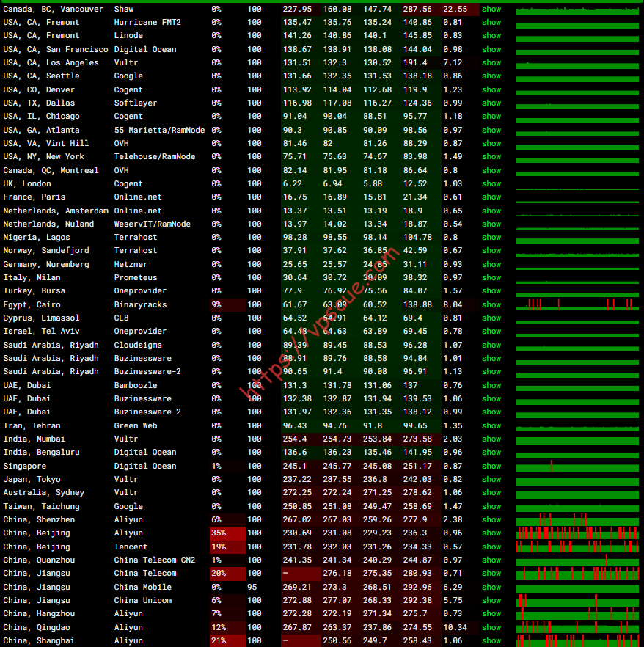Open show link for USA, NY, New York

pyautogui.click(x=491, y=157)
